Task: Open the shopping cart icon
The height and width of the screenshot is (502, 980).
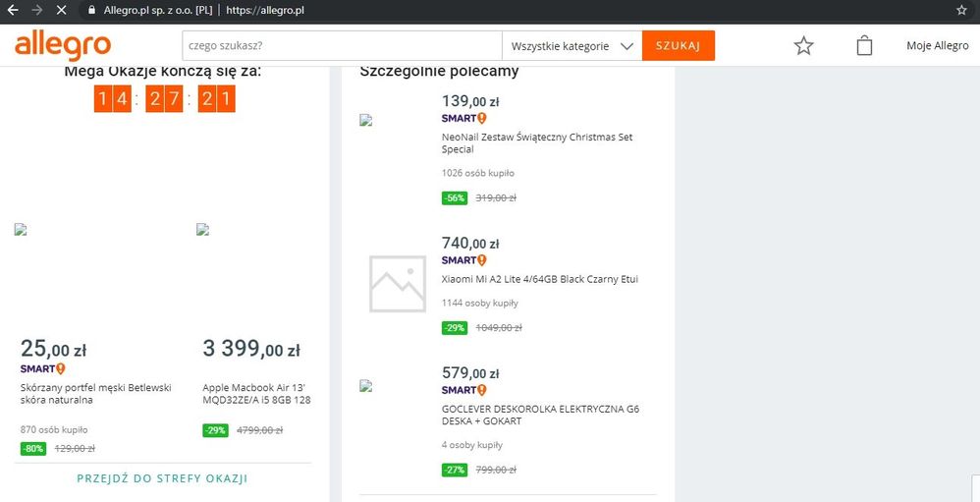Action: click(864, 46)
